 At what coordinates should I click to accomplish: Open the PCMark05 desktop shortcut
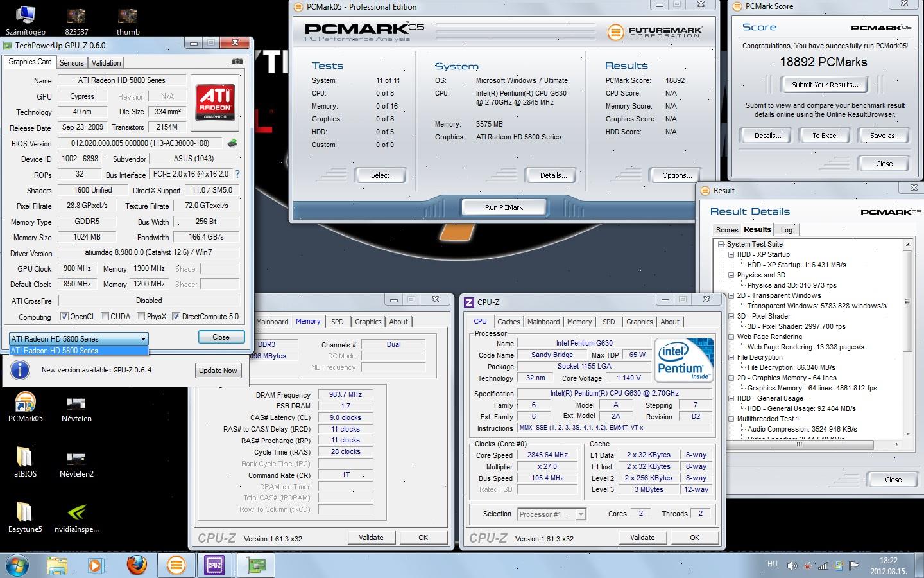pyautogui.click(x=25, y=407)
